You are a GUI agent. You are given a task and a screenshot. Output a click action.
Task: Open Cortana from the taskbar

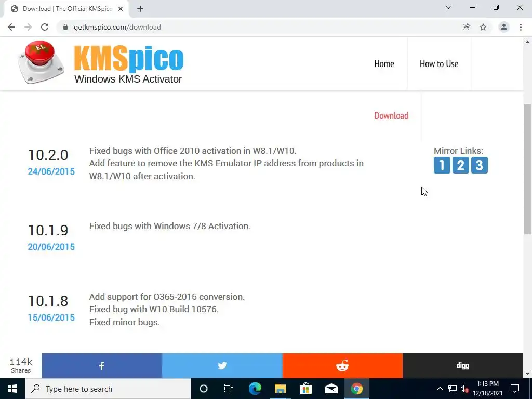coord(204,389)
